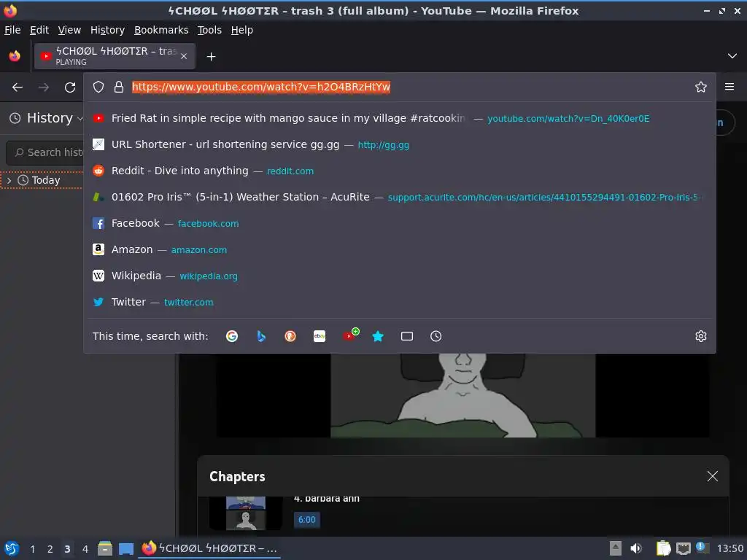Expand the Today history folder
Image resolution: width=747 pixels, height=560 pixels.
(x=9, y=180)
